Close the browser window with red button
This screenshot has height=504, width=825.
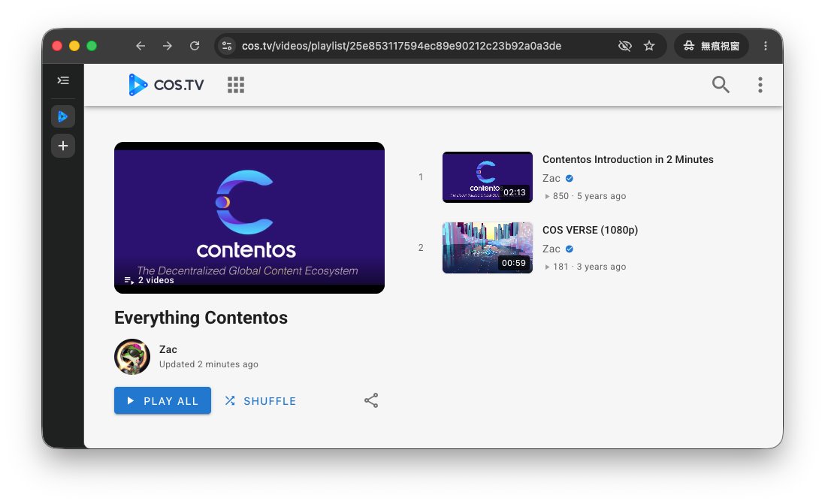pyautogui.click(x=57, y=46)
